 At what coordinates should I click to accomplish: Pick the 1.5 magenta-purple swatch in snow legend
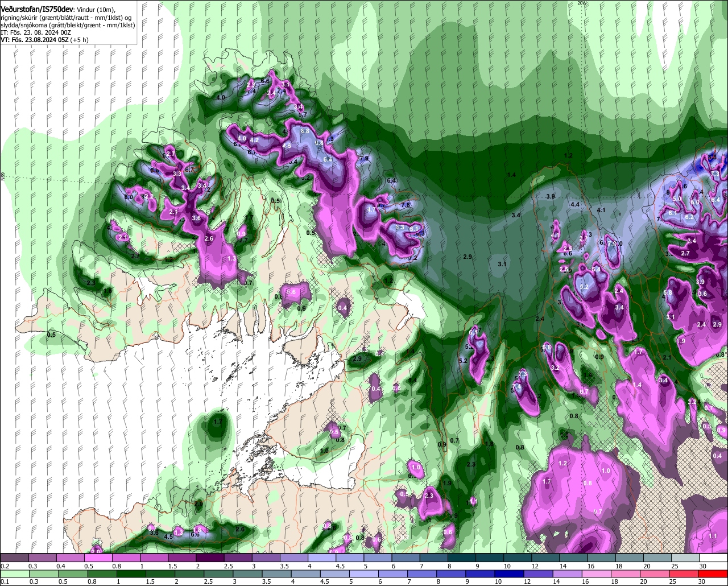[x=183, y=558]
